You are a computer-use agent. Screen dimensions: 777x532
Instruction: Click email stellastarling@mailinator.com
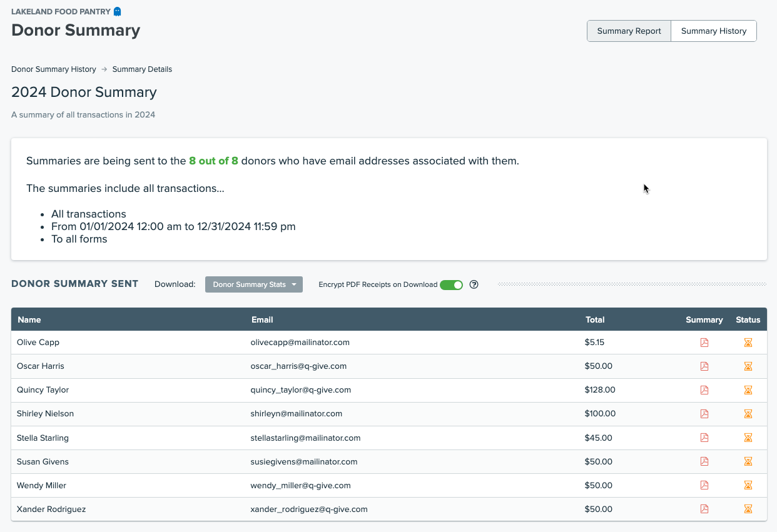305,438
